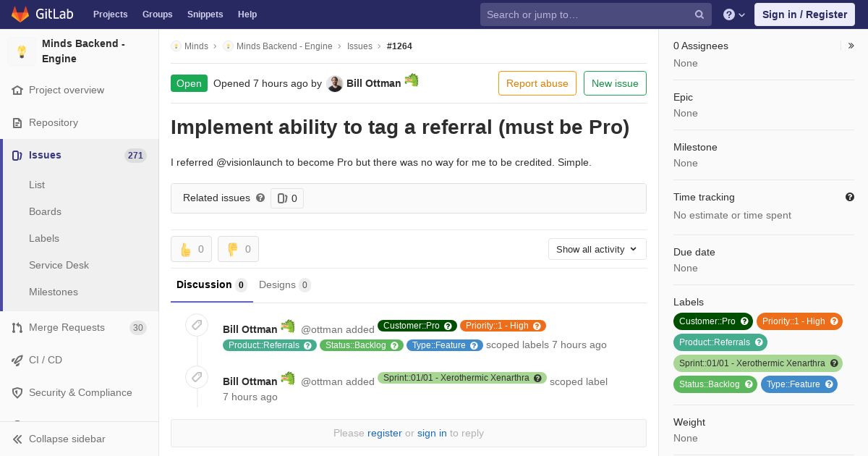Click Bill Ottman's avatar photo
Viewport: 868px width, 456px height.
[334, 84]
